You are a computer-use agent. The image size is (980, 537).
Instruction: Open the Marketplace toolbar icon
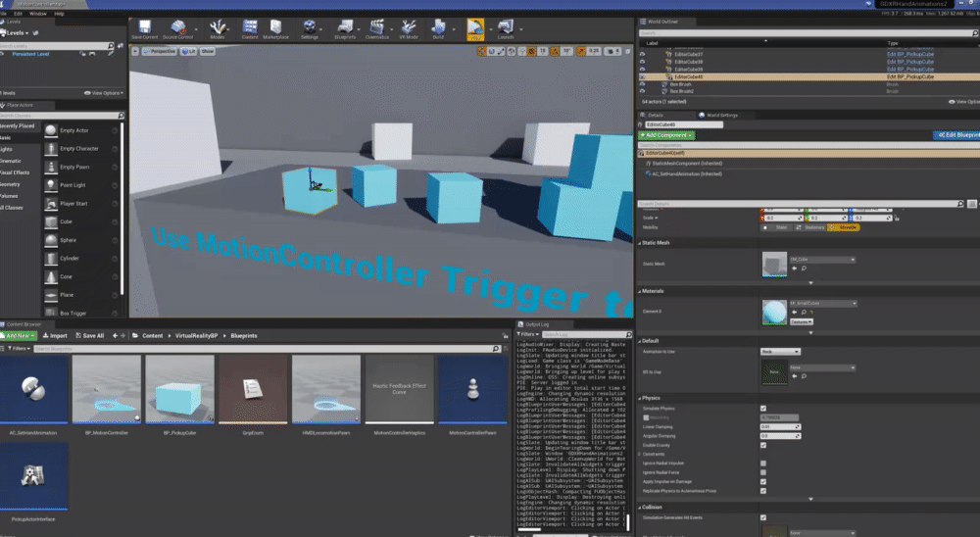[275, 28]
